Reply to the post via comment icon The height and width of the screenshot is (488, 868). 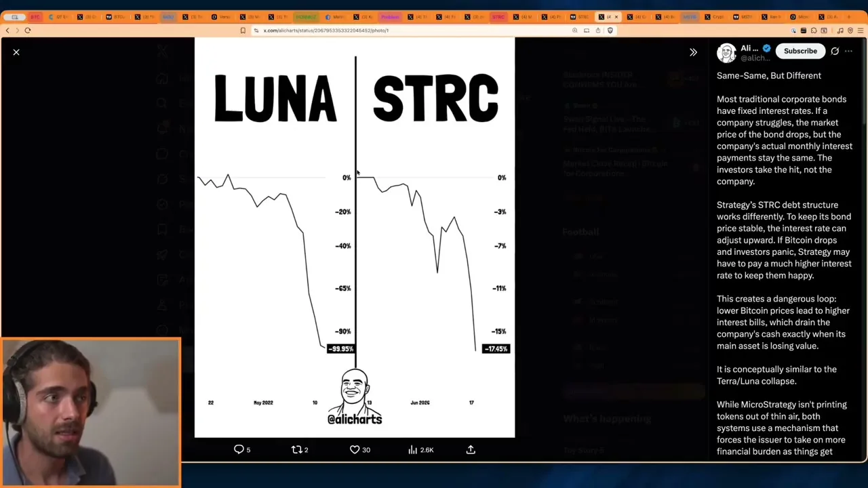tap(239, 449)
